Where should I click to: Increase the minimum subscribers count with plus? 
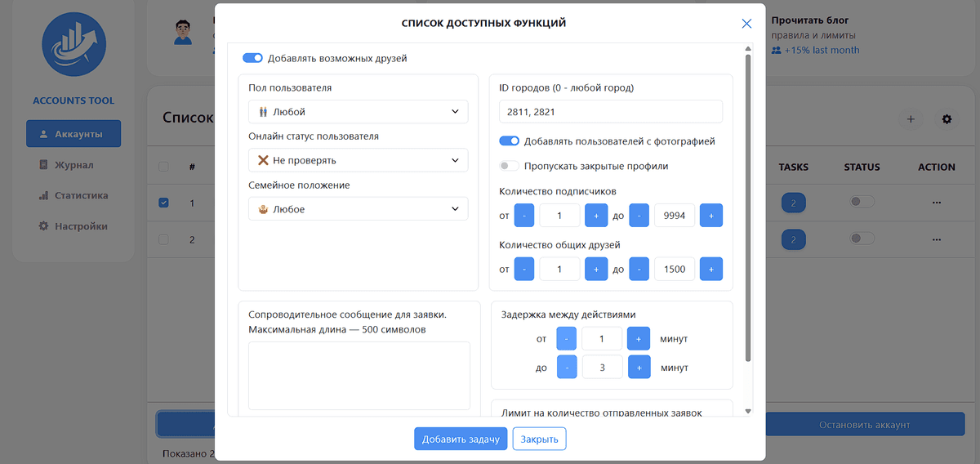pyautogui.click(x=596, y=216)
